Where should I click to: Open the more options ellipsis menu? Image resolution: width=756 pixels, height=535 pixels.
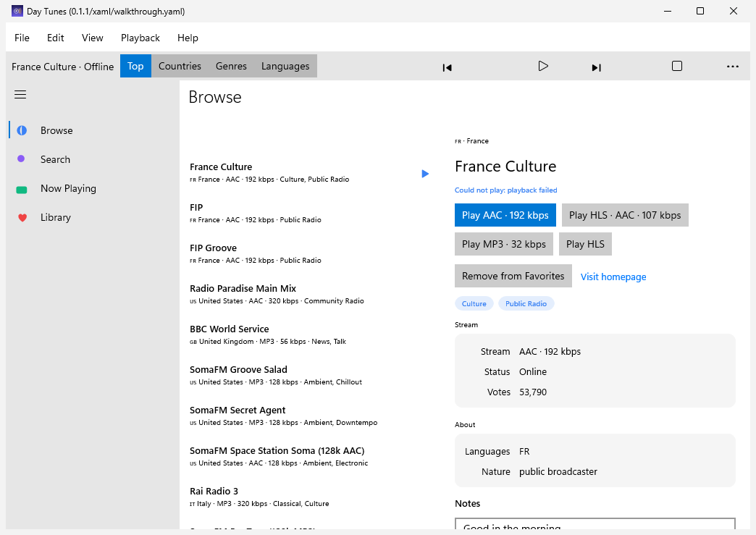click(732, 67)
